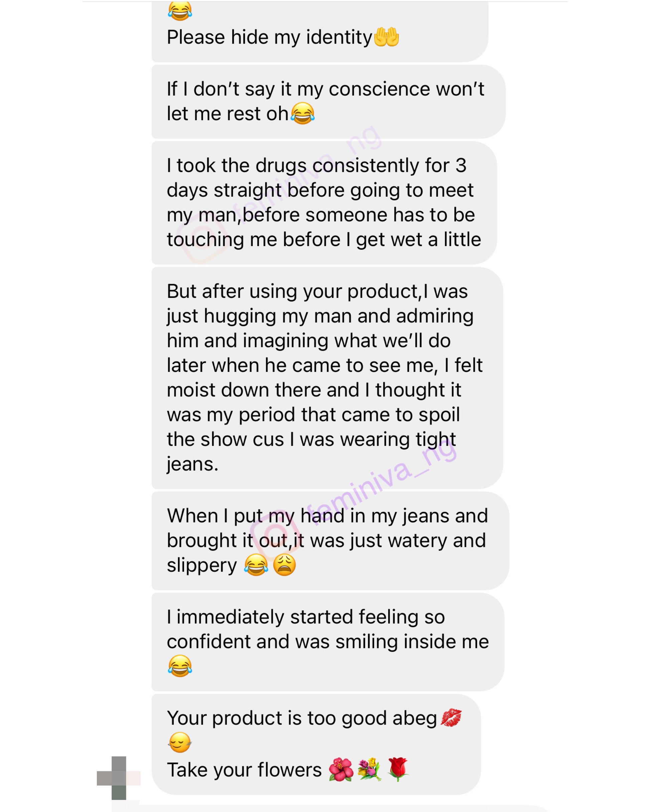Click the raised hands emoji after "identity"
The image size is (650, 812).
pos(386,37)
